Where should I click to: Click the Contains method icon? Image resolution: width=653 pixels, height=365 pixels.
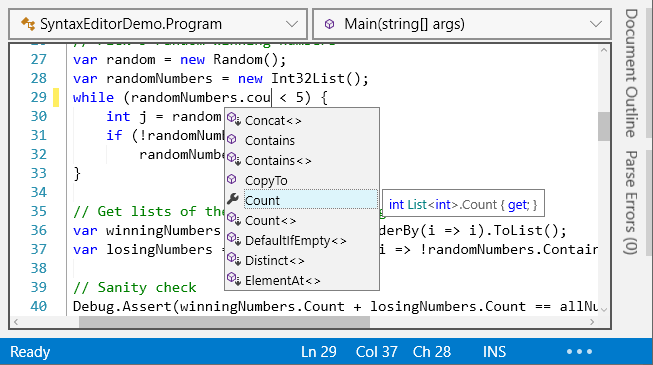232,140
